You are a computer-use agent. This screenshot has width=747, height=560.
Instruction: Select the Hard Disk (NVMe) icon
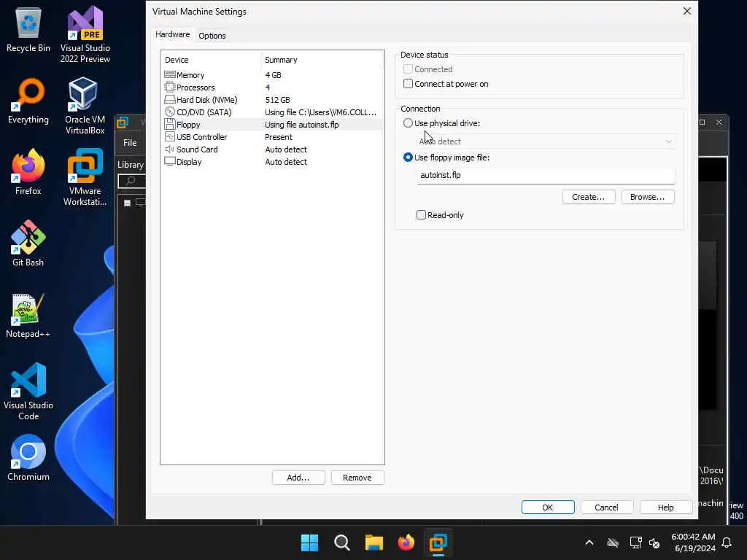pyautogui.click(x=169, y=99)
